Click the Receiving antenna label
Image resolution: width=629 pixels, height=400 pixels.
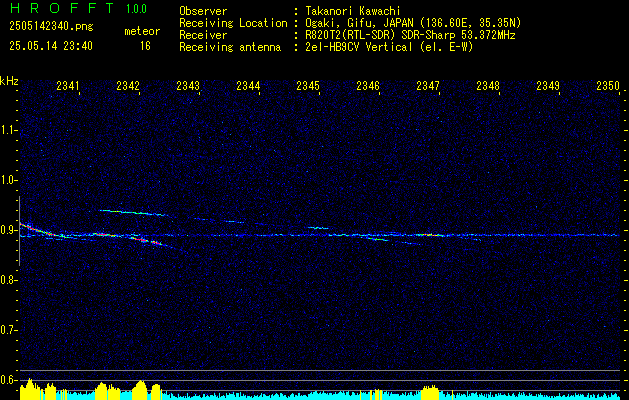pyautogui.click(x=230, y=47)
